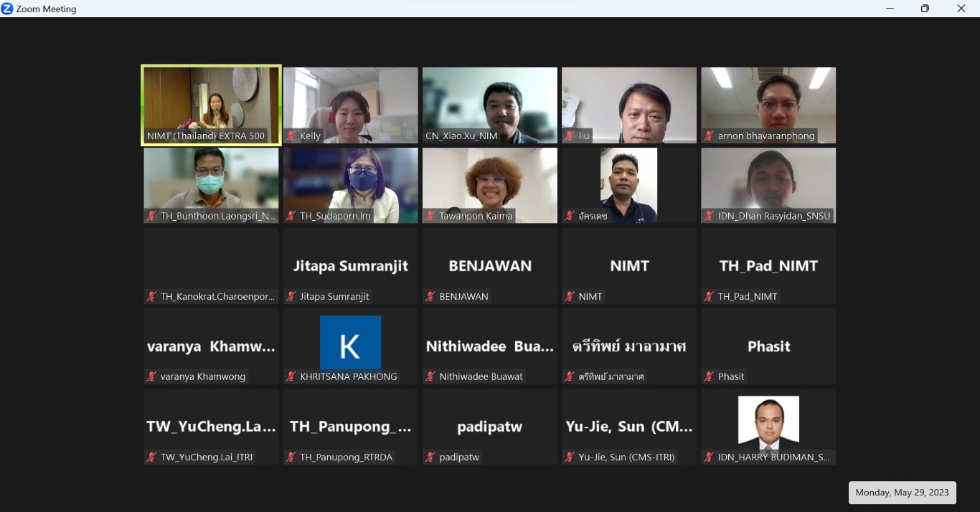Click the TW_YuCheng.Lai_ITRI name label
The width and height of the screenshot is (980, 512).
(x=207, y=457)
